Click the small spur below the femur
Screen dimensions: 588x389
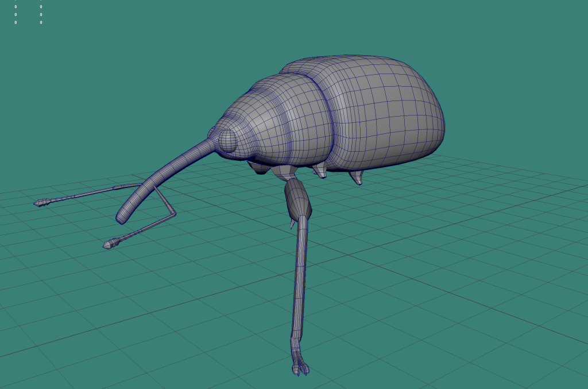(292, 224)
